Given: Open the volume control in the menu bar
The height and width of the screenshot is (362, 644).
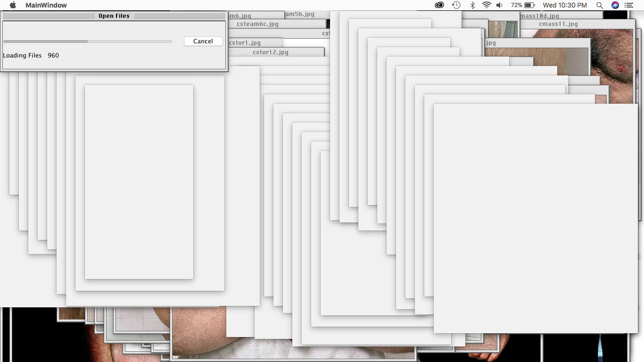Looking at the screenshot, I should [500, 5].
